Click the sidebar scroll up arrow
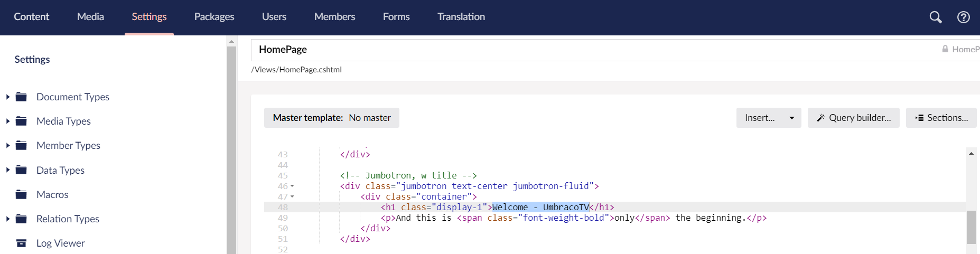Screen dimensions: 980x254 [231, 41]
